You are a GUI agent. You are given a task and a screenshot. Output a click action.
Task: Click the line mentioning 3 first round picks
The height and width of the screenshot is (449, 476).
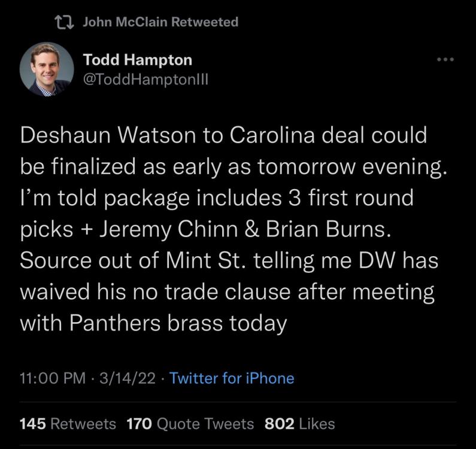tap(217, 198)
